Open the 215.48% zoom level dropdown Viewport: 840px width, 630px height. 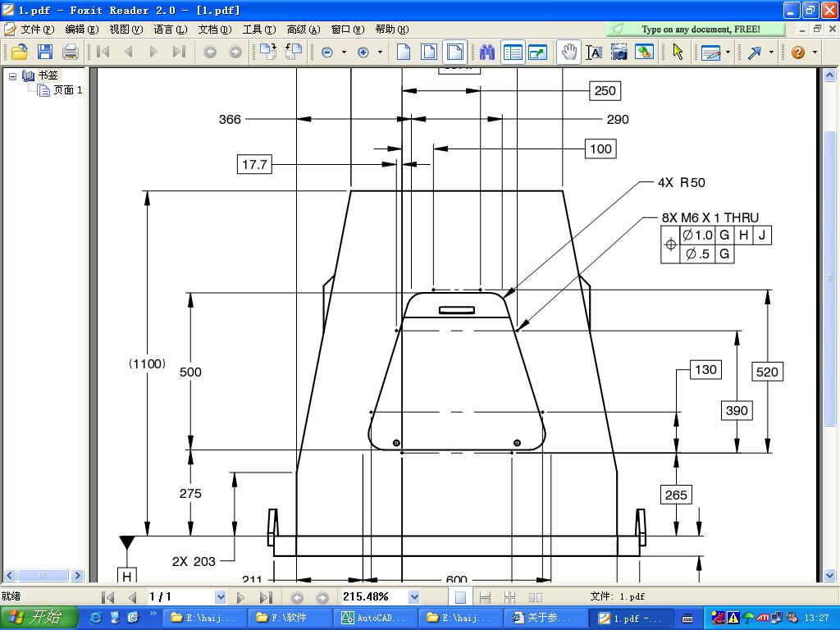[413, 597]
